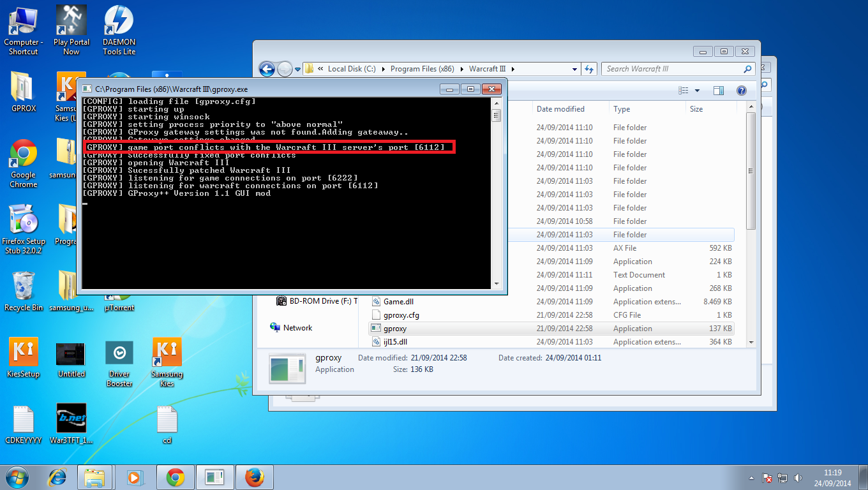Image resolution: width=868 pixels, height=490 pixels.
Task: Open address bar previous locations dropdown
Action: 574,69
